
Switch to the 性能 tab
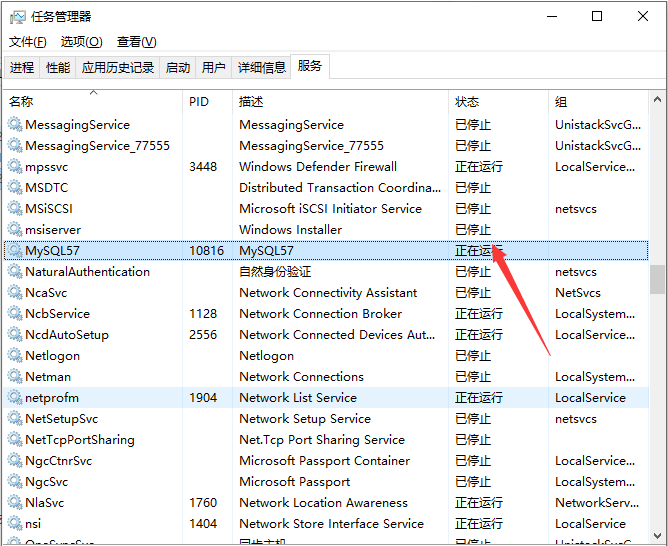click(58, 68)
